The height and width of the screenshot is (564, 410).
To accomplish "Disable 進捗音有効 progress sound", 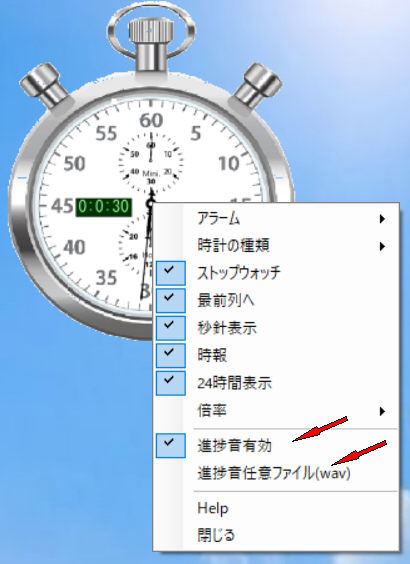I will tap(277, 446).
